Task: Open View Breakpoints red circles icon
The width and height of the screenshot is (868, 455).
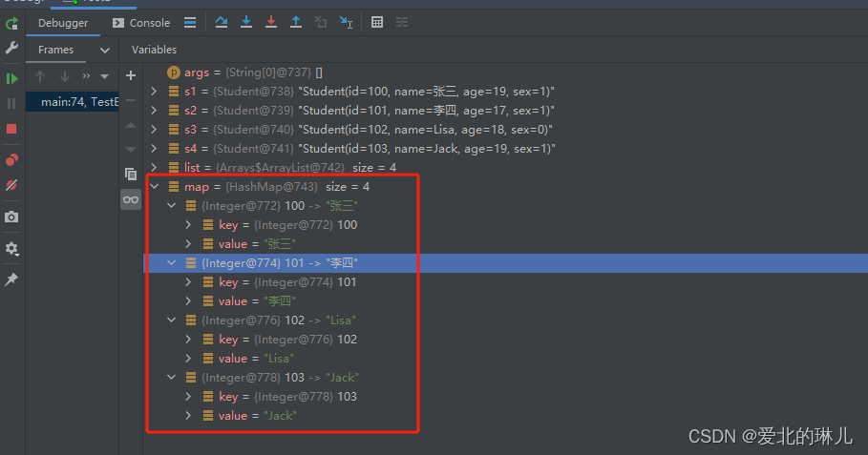Action: pos(11,160)
